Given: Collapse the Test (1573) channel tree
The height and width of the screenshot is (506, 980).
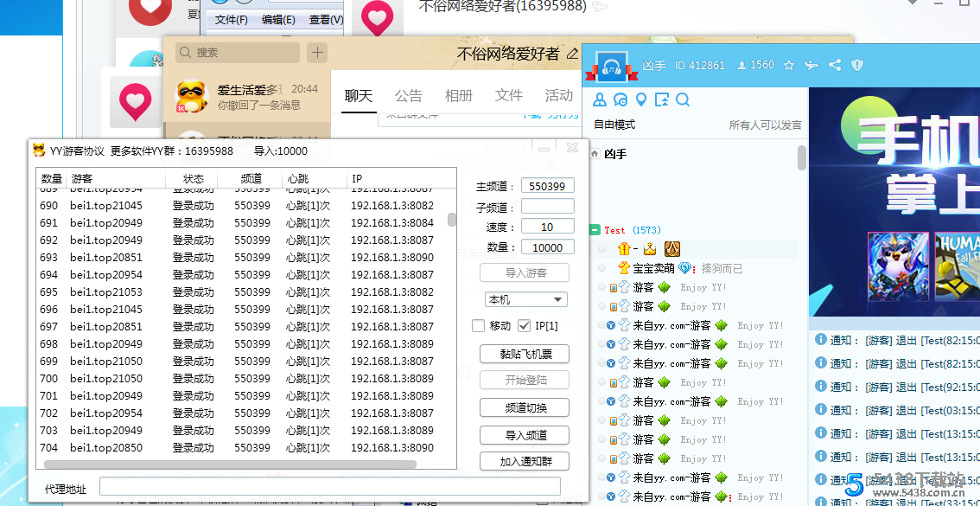Looking at the screenshot, I should 594,230.
